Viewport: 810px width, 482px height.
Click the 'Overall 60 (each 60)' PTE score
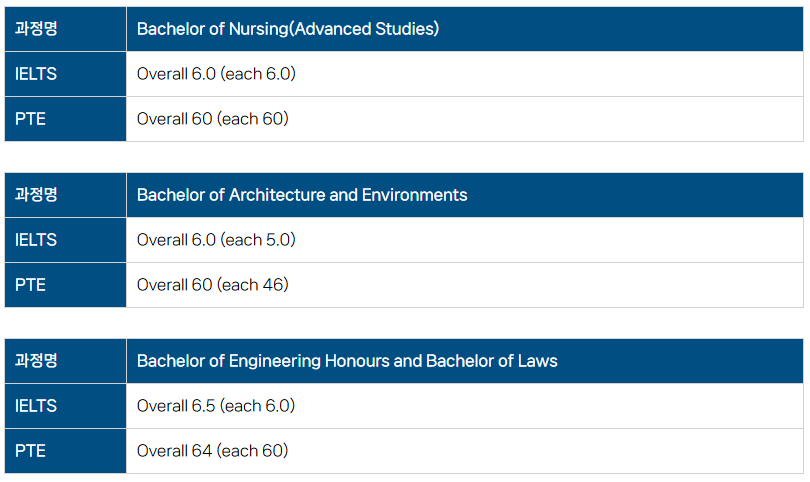tap(212, 119)
